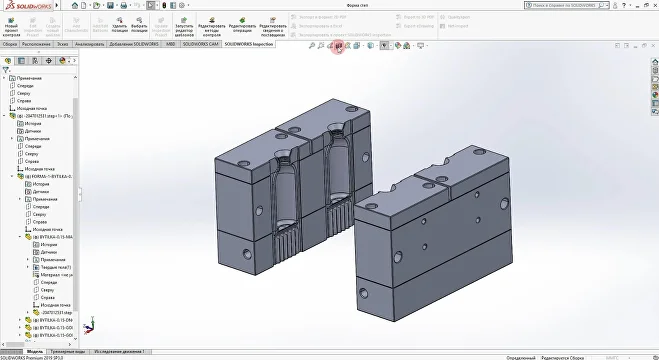Expand the SOLIDWORKS menu arrow beside logo
Screen dimensions: 659x360
click(57, 5)
